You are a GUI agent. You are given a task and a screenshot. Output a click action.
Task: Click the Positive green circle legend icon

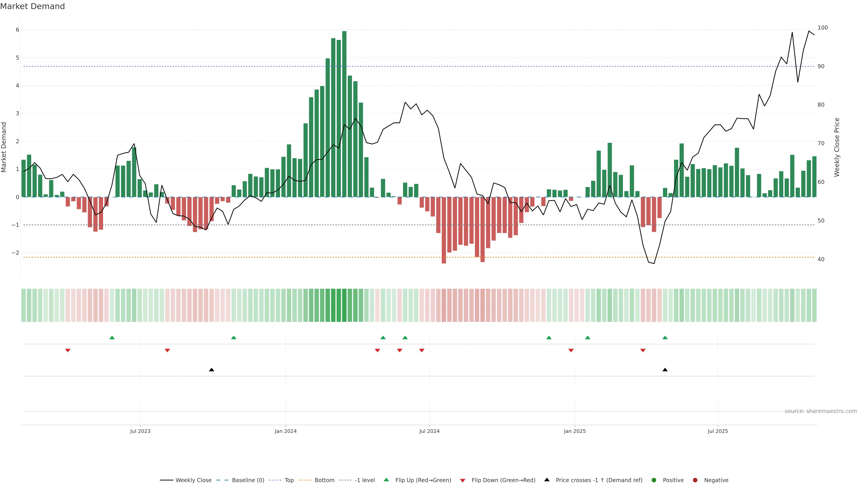point(654,480)
